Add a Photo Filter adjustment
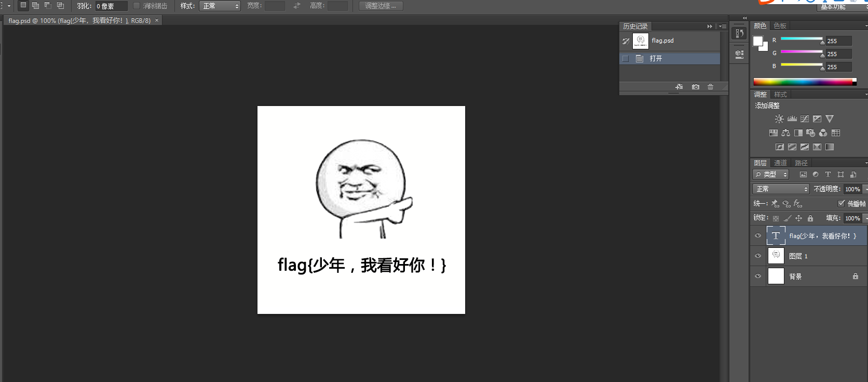This screenshot has height=382, width=868. 811,133
